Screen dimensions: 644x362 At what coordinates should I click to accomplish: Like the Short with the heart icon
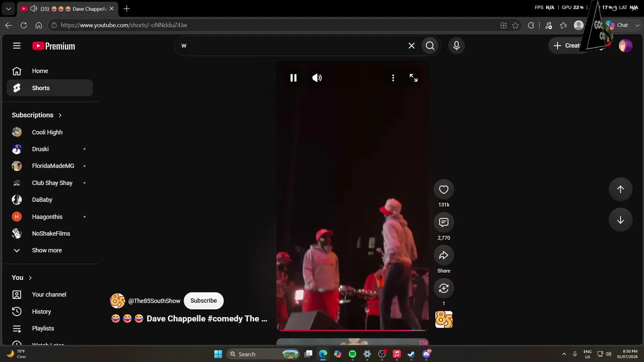(x=444, y=190)
